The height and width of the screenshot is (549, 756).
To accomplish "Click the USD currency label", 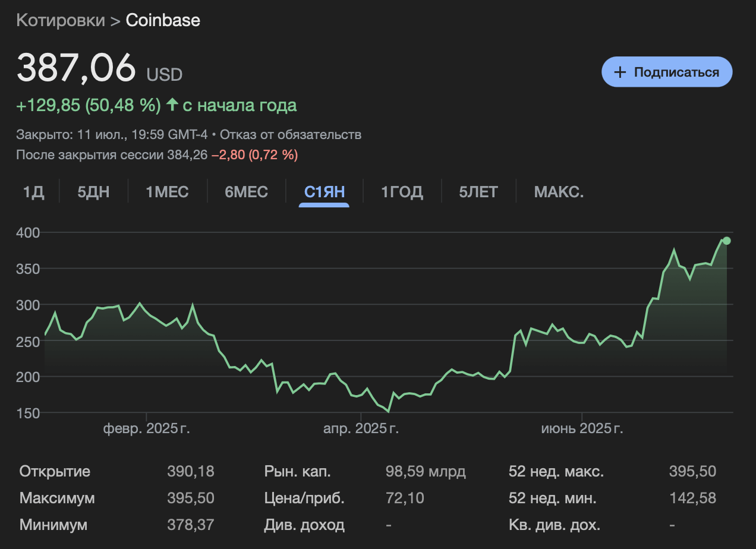I will coord(165,75).
